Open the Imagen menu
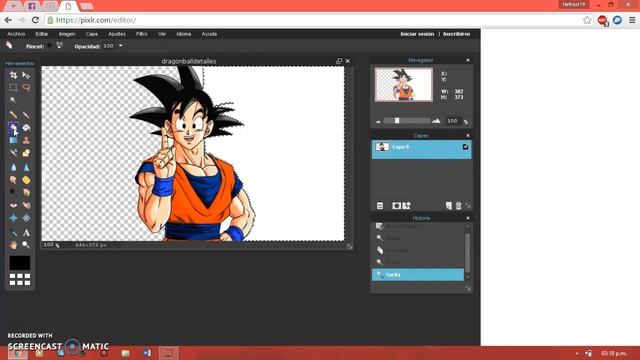The height and width of the screenshot is (360, 640). (67, 34)
